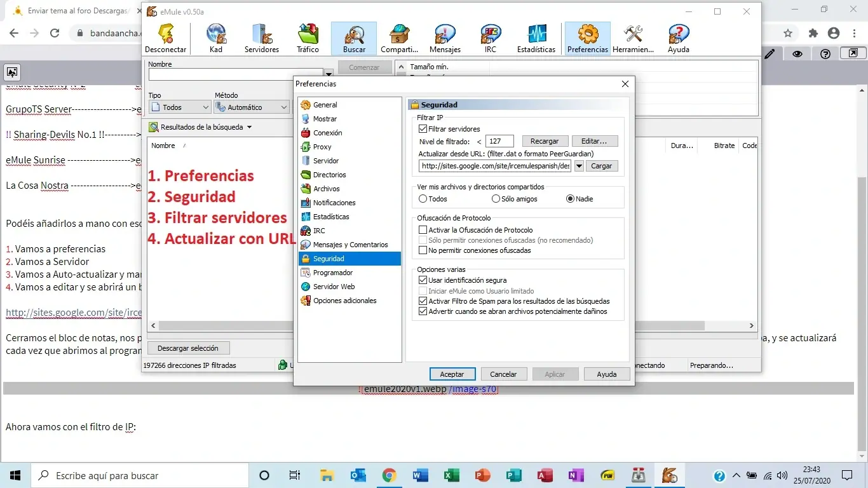Switch to the Tráfico view
Image resolution: width=868 pixels, height=488 pixels.
point(308,38)
